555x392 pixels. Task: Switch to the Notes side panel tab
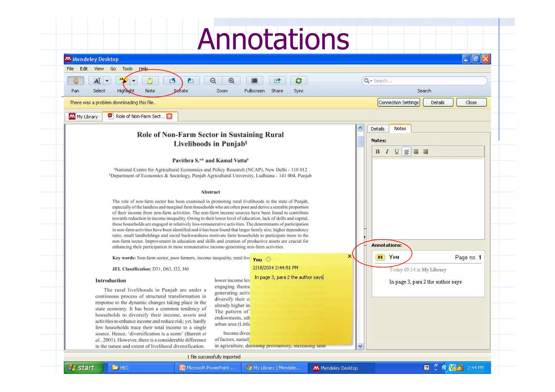pos(400,128)
